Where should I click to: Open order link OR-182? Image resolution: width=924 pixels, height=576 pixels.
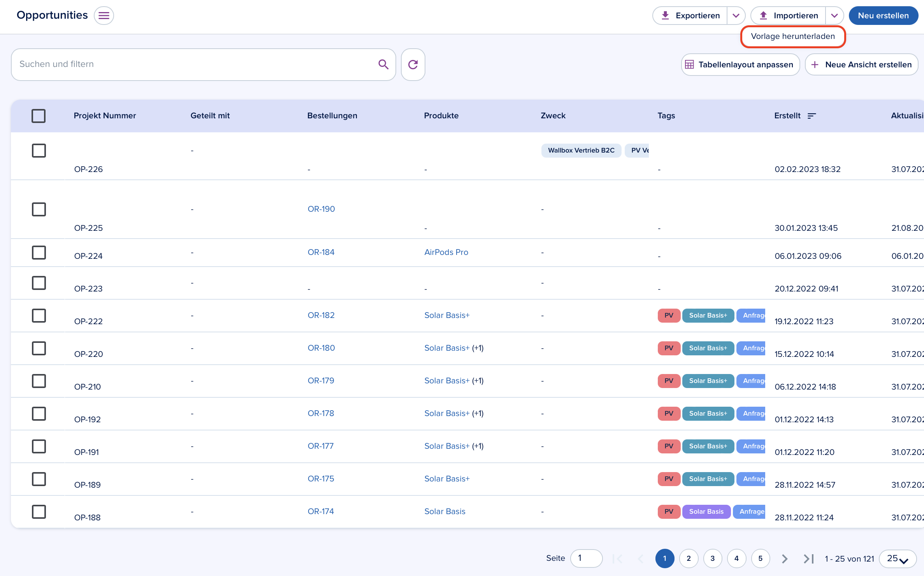[x=321, y=315]
